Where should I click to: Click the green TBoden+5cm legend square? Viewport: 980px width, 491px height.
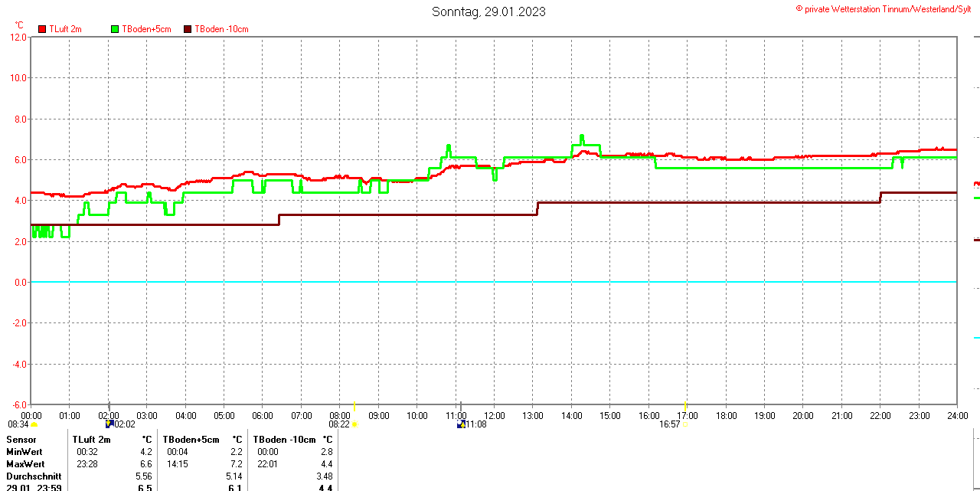coord(116,29)
